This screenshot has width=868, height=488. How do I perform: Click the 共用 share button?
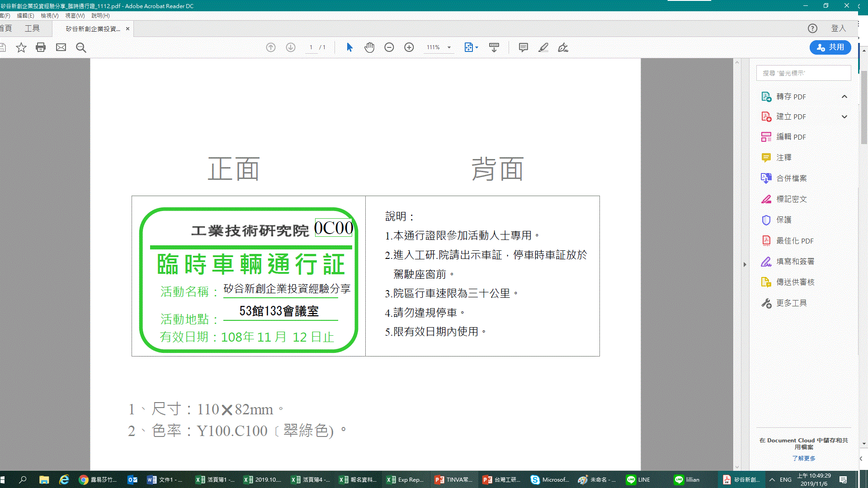(830, 47)
